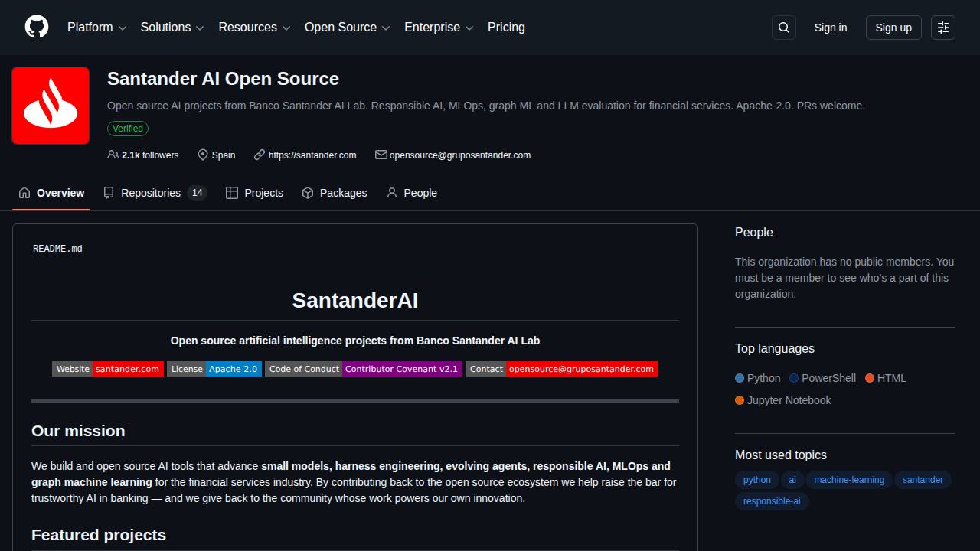Screen dimensions: 980x551
Task: Filter by Python language
Action: pyautogui.click(x=758, y=378)
